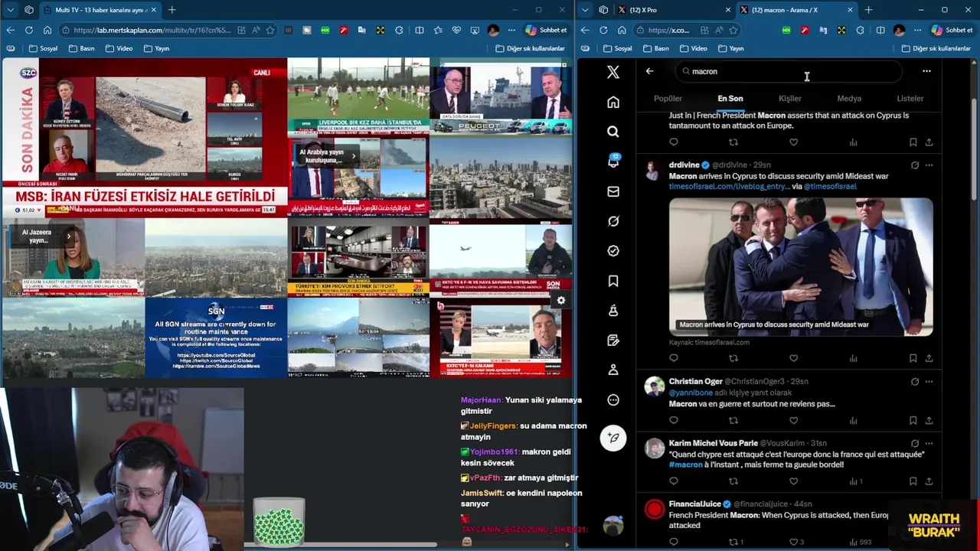Open new tab in X browser window
Image resolution: width=980 pixels, height=551 pixels.
click(x=868, y=10)
